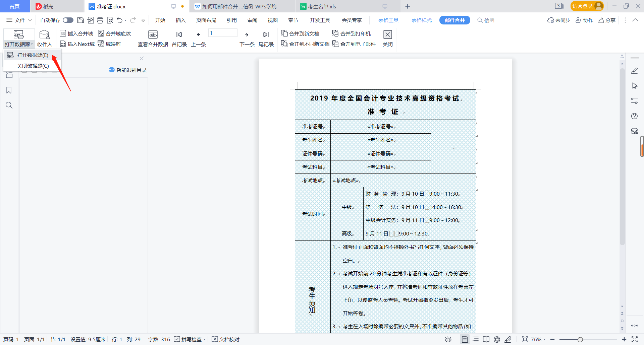The height and width of the screenshot is (345, 644).
Task: Click 查看合并数据 to preview merged data
Action: point(153,38)
